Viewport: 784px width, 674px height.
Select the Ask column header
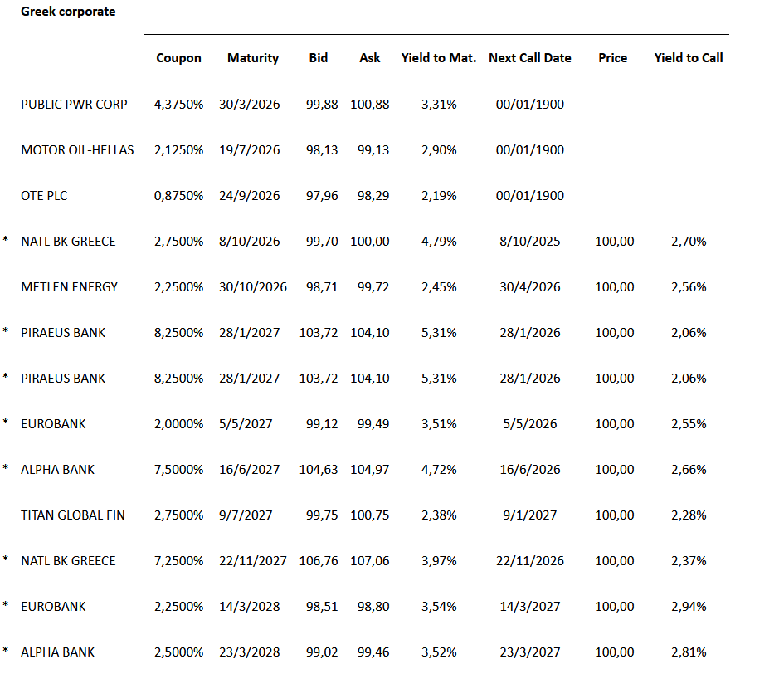[370, 58]
